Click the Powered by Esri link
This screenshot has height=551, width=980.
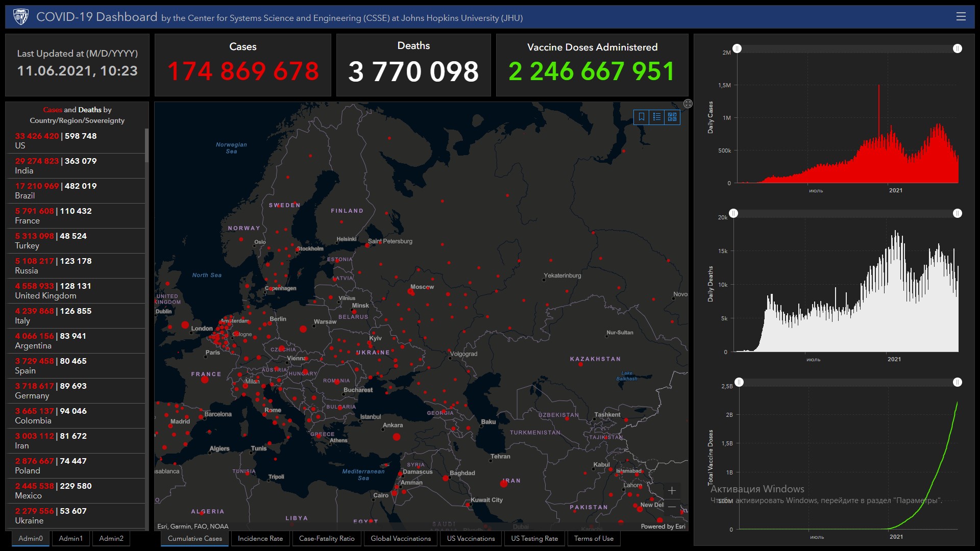click(x=663, y=527)
